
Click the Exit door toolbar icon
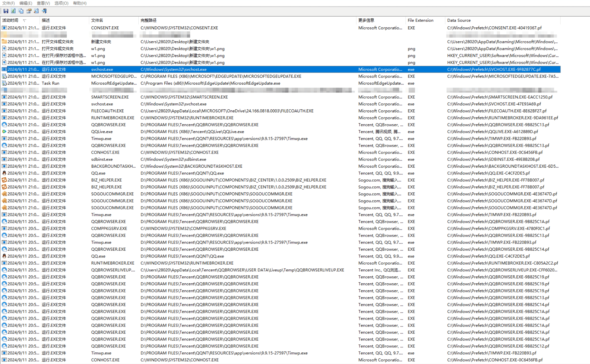pyautogui.click(x=44, y=11)
